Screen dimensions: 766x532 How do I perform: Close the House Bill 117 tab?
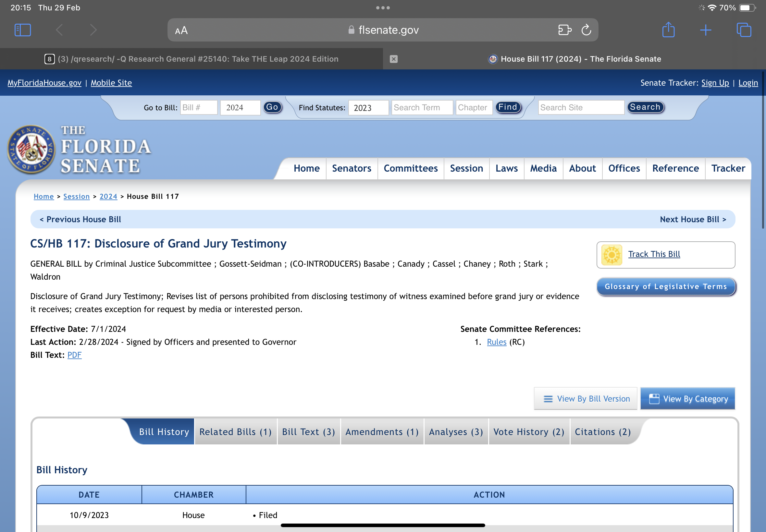pos(394,59)
